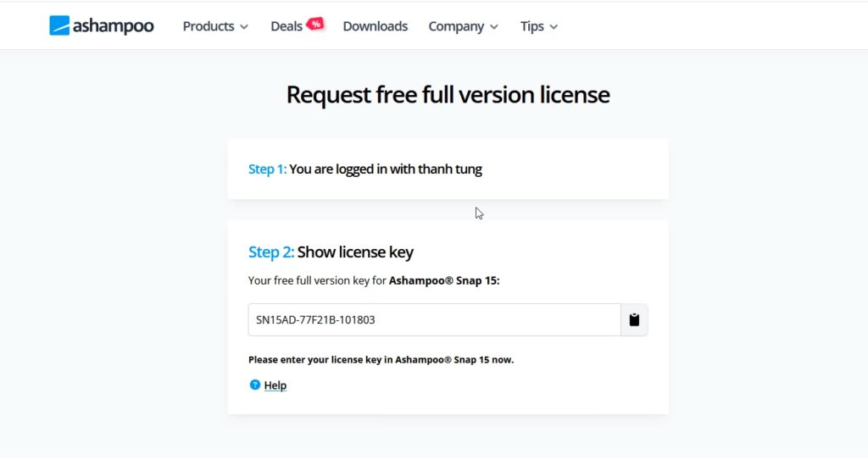Click the bold Ashampoo Snap 15 product name

(x=444, y=280)
